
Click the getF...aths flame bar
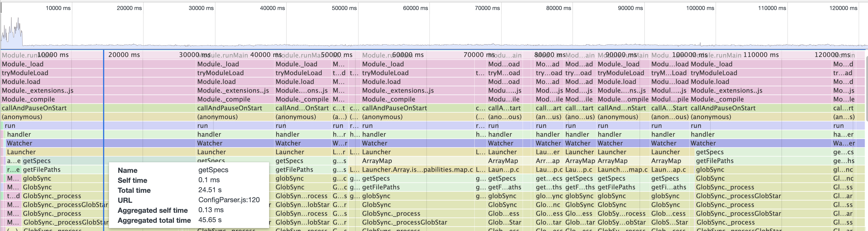click(x=504, y=187)
